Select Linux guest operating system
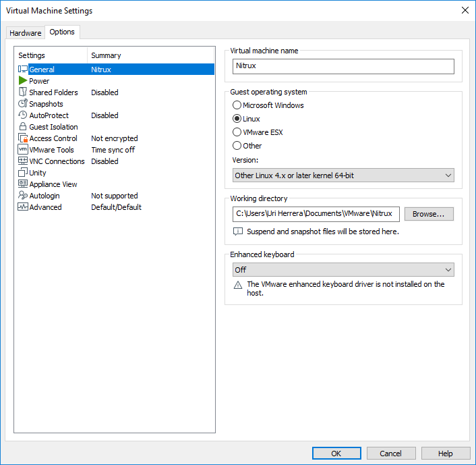 [246, 119]
